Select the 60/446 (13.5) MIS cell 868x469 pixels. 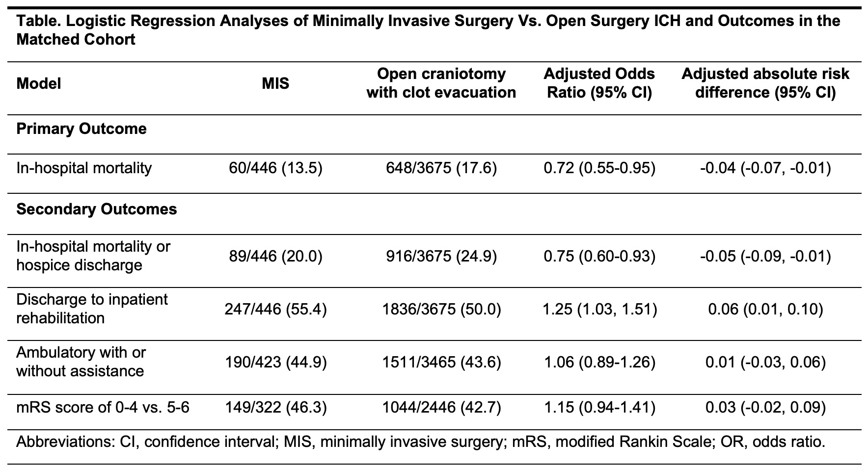pos(275,168)
